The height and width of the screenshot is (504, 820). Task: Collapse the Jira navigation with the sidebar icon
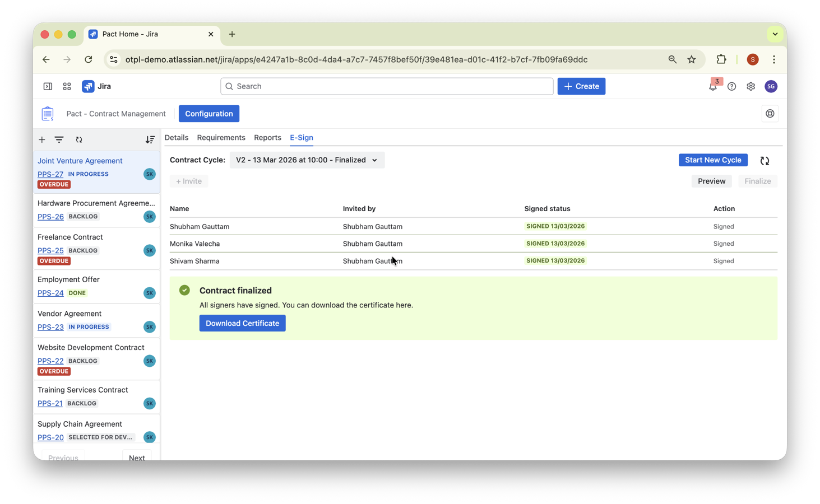coord(48,86)
